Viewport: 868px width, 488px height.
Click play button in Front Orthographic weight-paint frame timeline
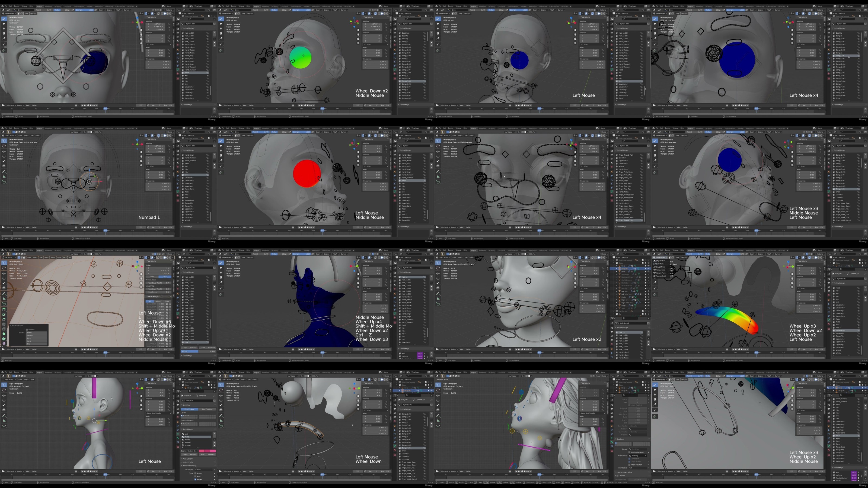(x=91, y=105)
